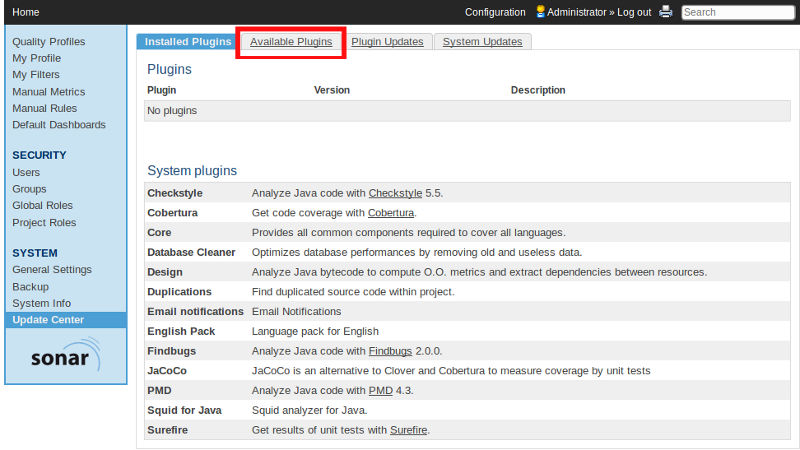The width and height of the screenshot is (800, 450).
Task: Go to Home in top bar
Action: coord(26,12)
